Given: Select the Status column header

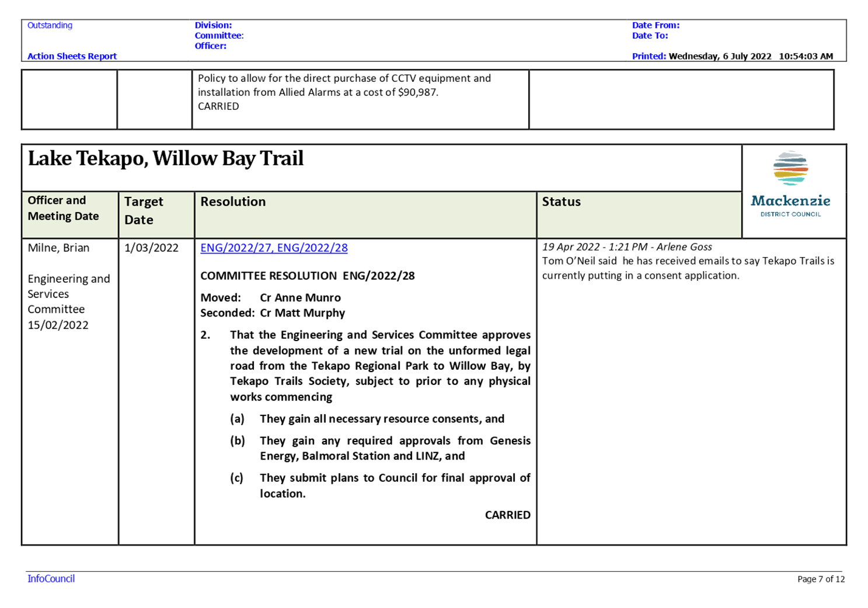Looking at the screenshot, I should pos(561,201).
